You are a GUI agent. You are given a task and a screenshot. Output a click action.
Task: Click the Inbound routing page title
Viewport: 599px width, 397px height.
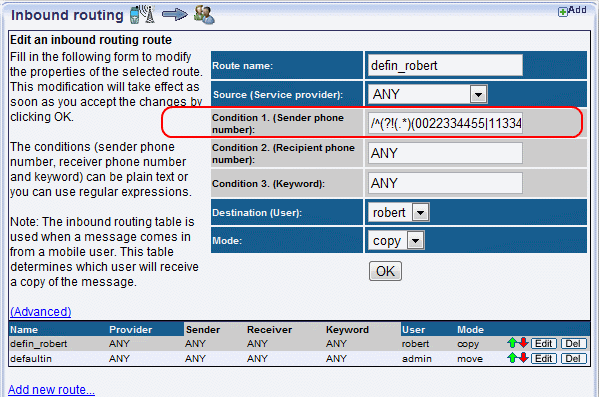coord(67,15)
